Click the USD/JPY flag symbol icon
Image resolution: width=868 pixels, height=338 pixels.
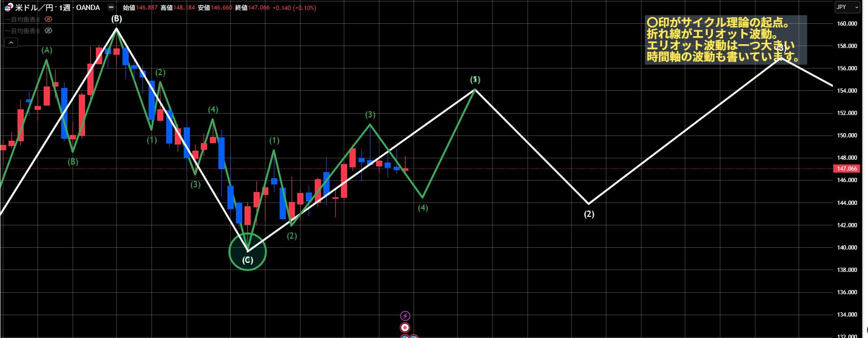pos(9,8)
